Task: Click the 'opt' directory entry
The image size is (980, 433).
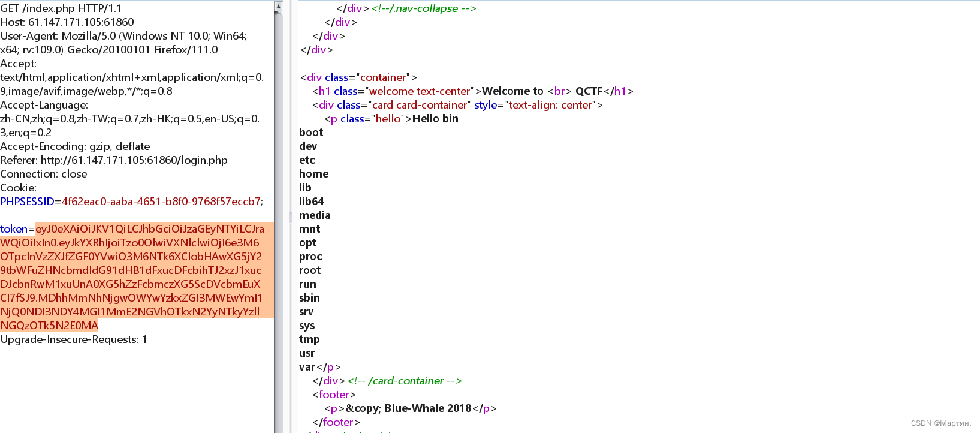Action: (307, 243)
